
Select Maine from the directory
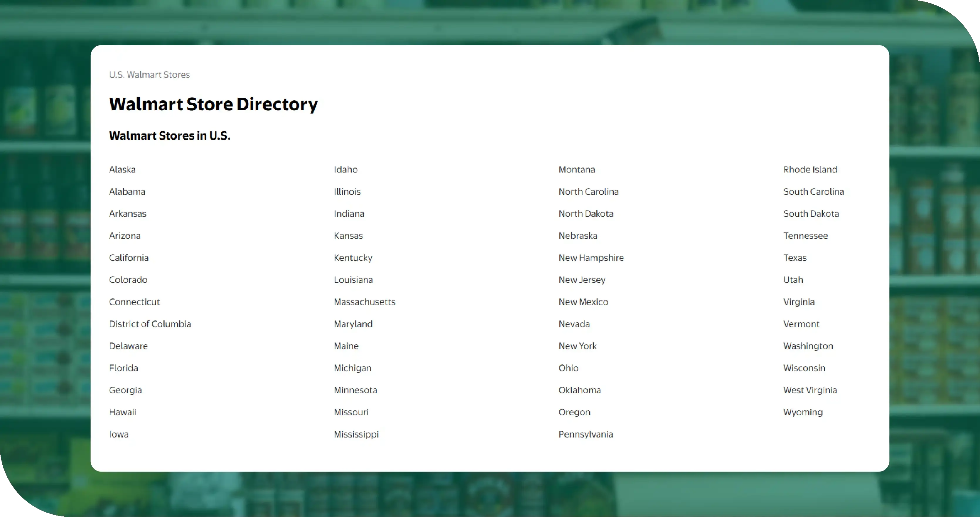pos(346,346)
